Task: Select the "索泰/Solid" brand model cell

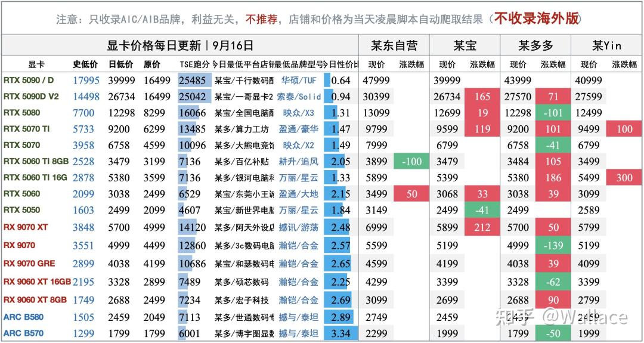Action: point(299,97)
